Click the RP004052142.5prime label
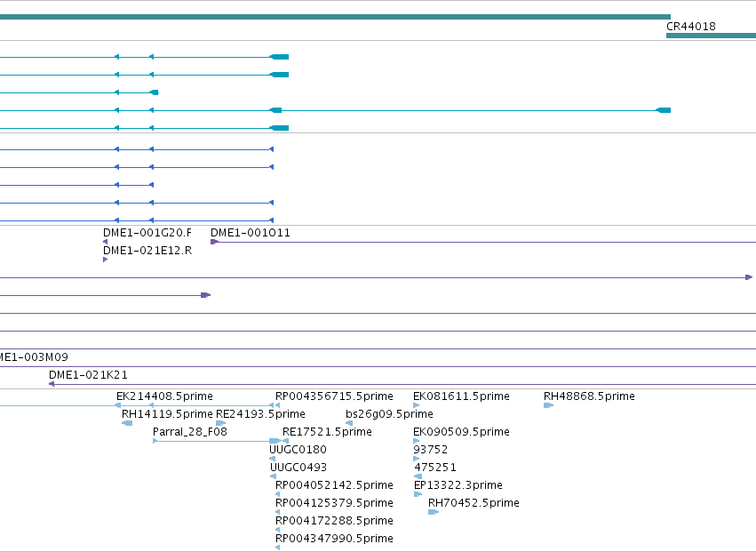The height and width of the screenshot is (552, 756). tap(334, 485)
